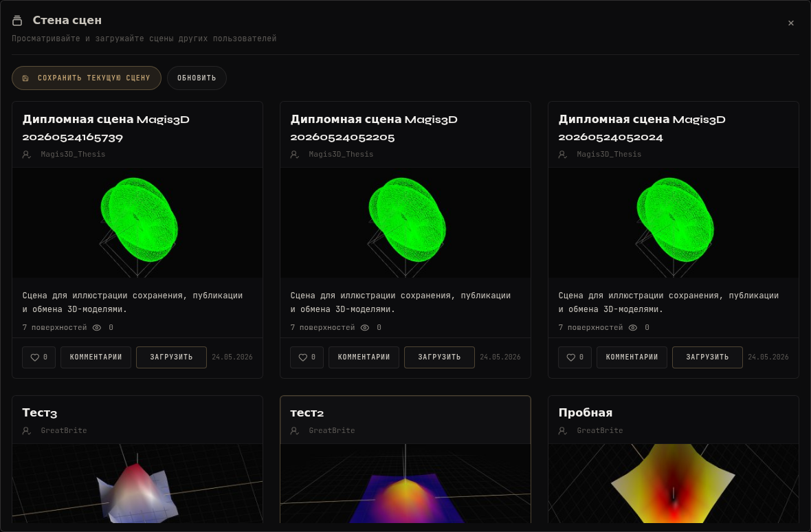Click the user icon in scene 20260524165739 card

coord(26,155)
